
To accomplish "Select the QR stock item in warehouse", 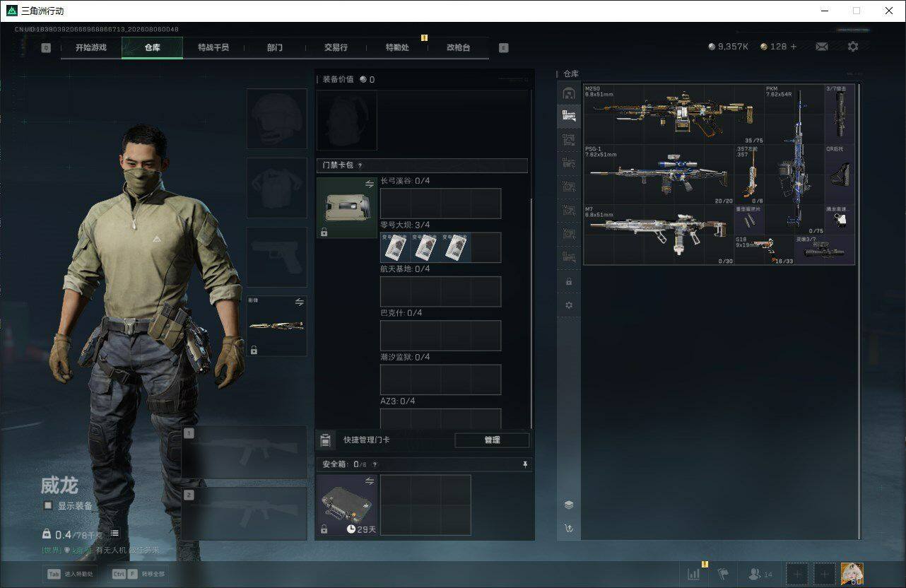I will [840, 175].
